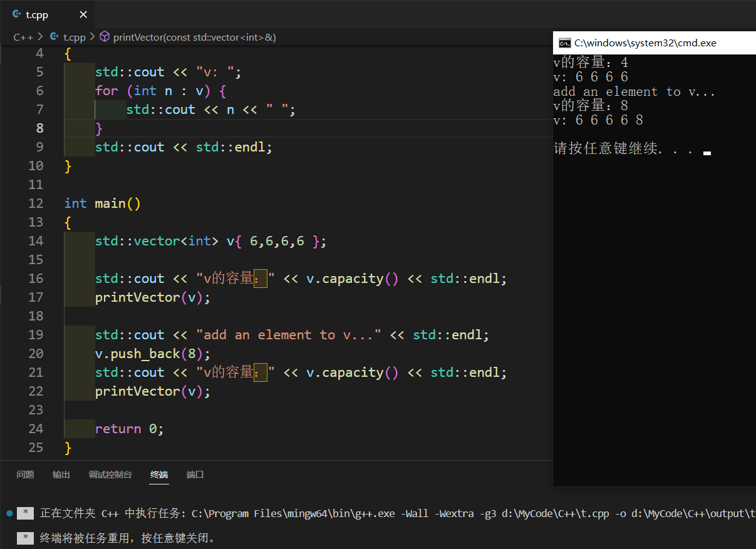This screenshot has width=756, height=549.
Task: Open the C++ folder breadcrumb dropdown
Action: (x=23, y=37)
